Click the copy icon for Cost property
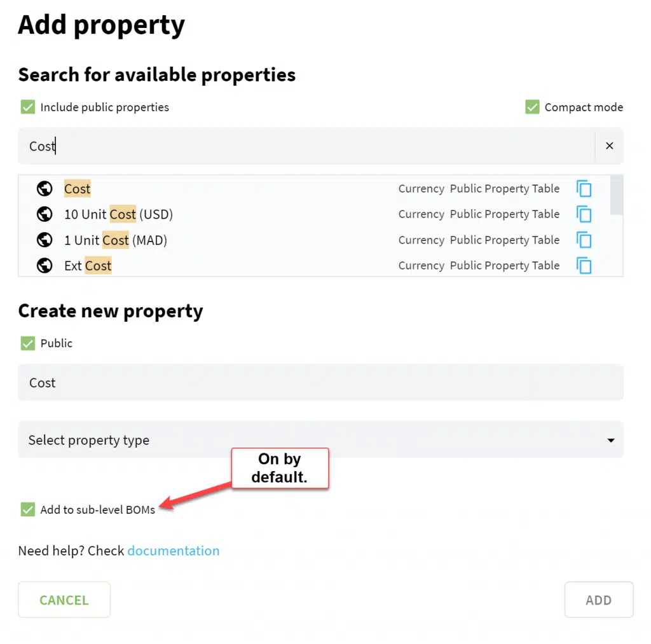Screen dimensions: 651x644 [584, 189]
